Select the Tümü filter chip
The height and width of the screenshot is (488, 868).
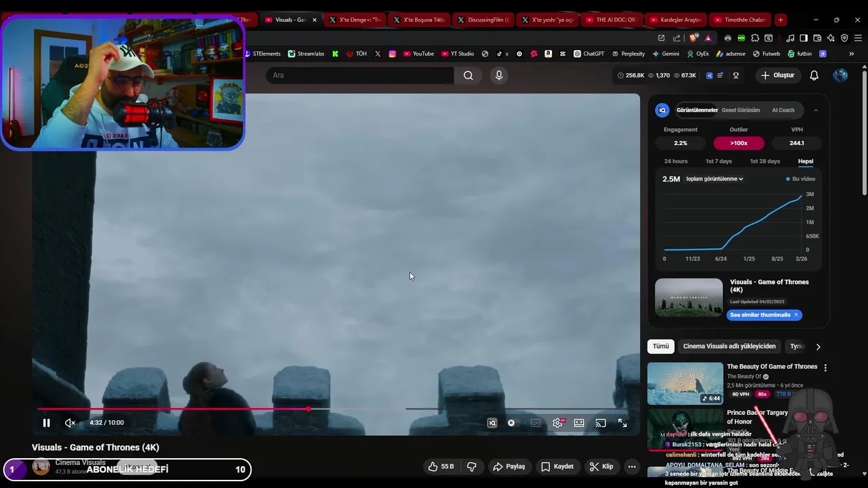660,346
